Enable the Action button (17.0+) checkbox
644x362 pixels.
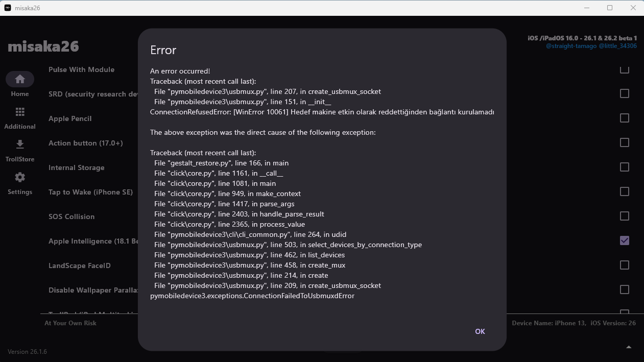coord(624,142)
